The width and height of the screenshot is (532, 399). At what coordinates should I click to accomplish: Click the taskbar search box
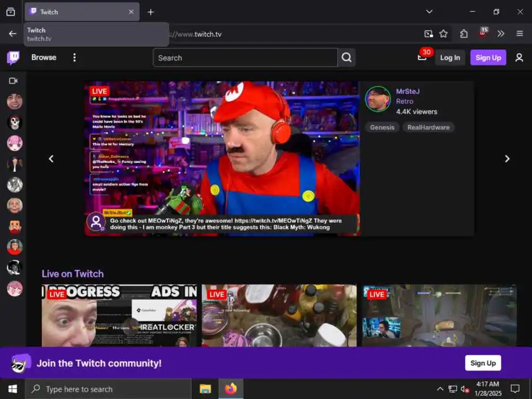[x=108, y=389]
